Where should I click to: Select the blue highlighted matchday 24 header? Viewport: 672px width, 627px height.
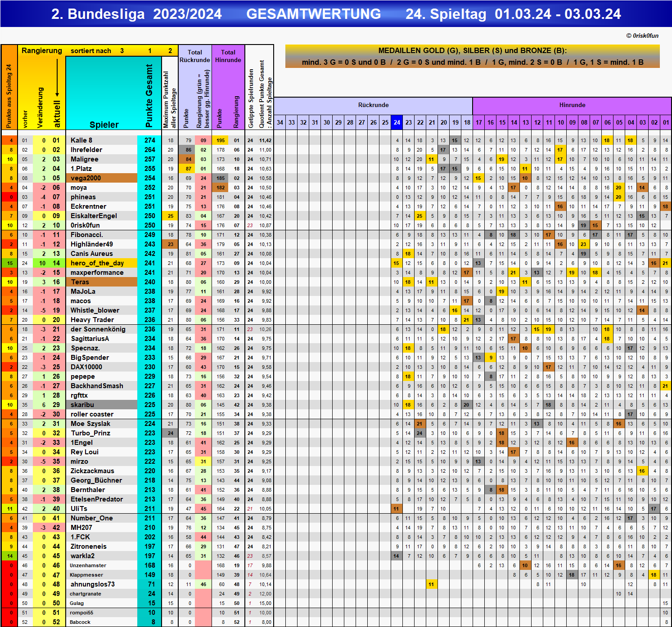397,122
